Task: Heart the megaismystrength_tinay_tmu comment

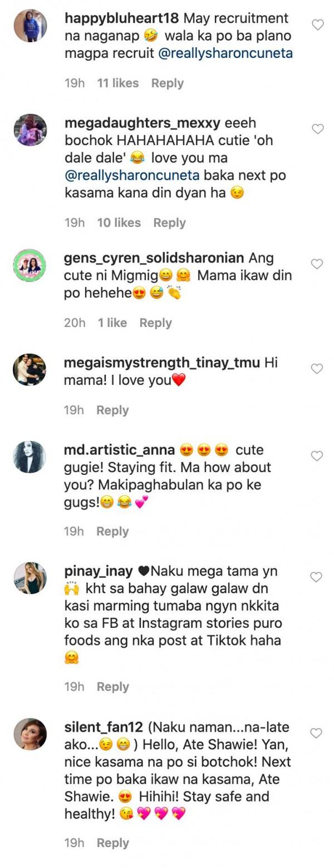Action: (317, 369)
